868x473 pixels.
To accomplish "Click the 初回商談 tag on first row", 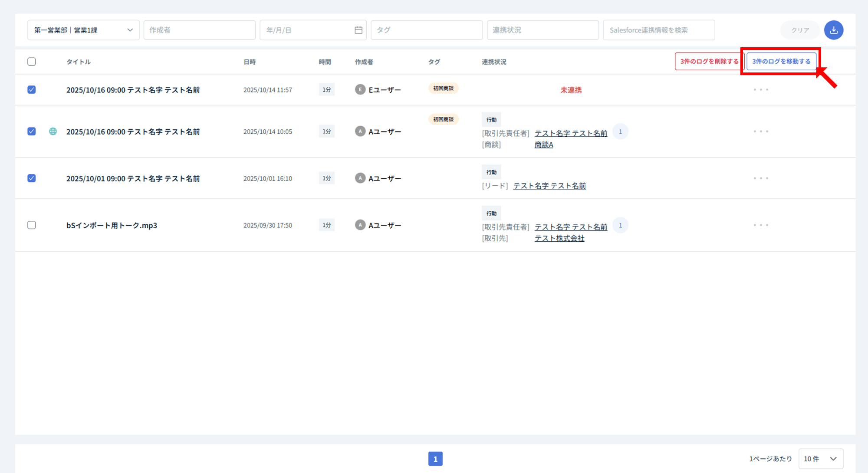I will pos(443,89).
